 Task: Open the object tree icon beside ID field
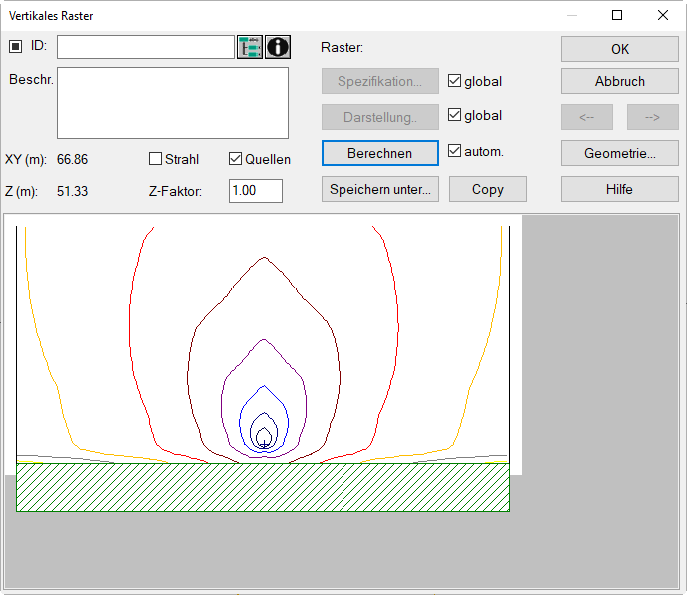click(250, 47)
